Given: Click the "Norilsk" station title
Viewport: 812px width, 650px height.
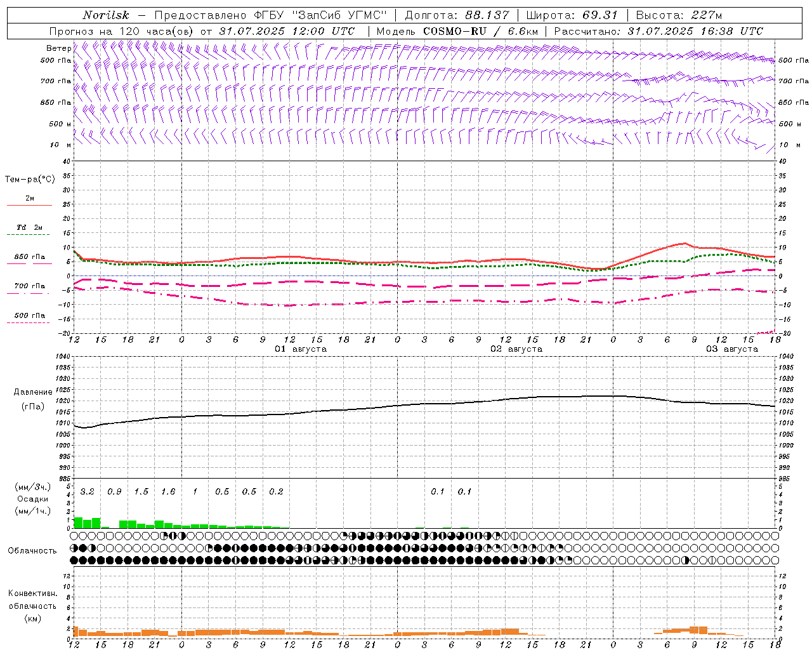Looking at the screenshot, I should (x=105, y=15).
